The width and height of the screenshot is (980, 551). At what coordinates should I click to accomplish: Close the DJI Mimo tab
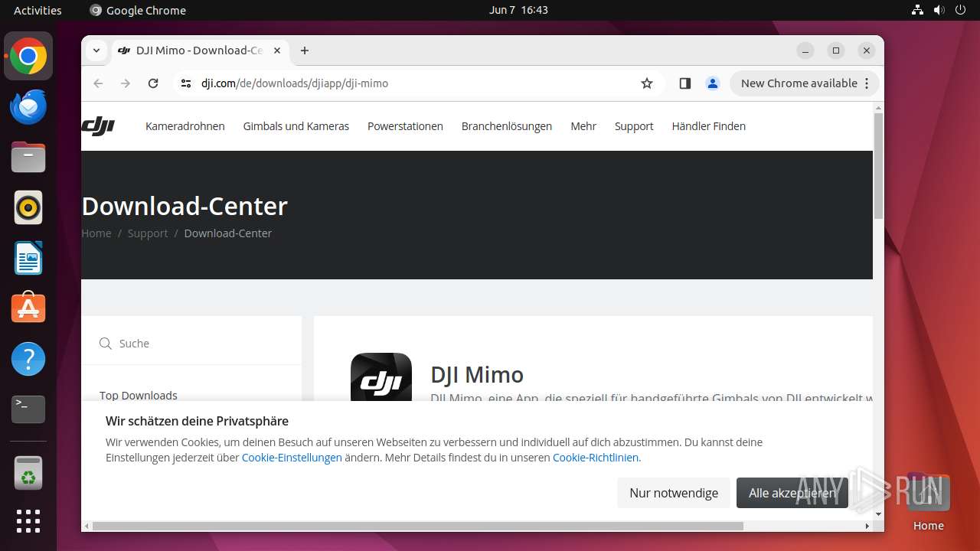pos(277,51)
